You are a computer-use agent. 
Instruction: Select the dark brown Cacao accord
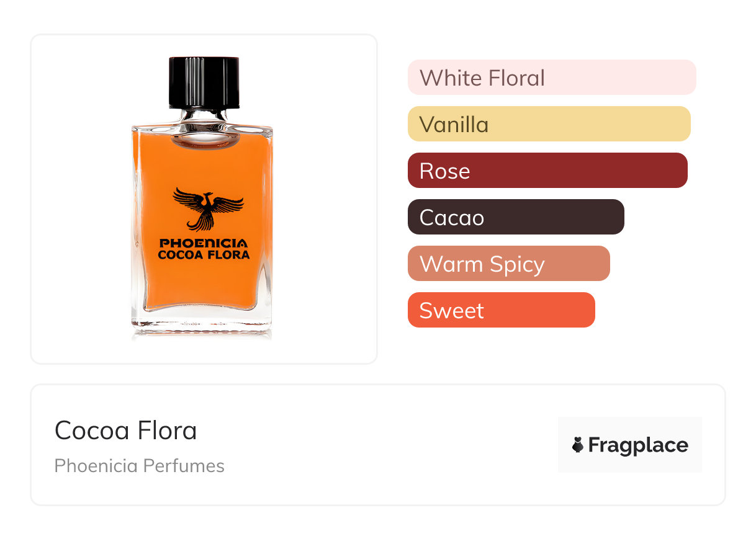(x=515, y=217)
